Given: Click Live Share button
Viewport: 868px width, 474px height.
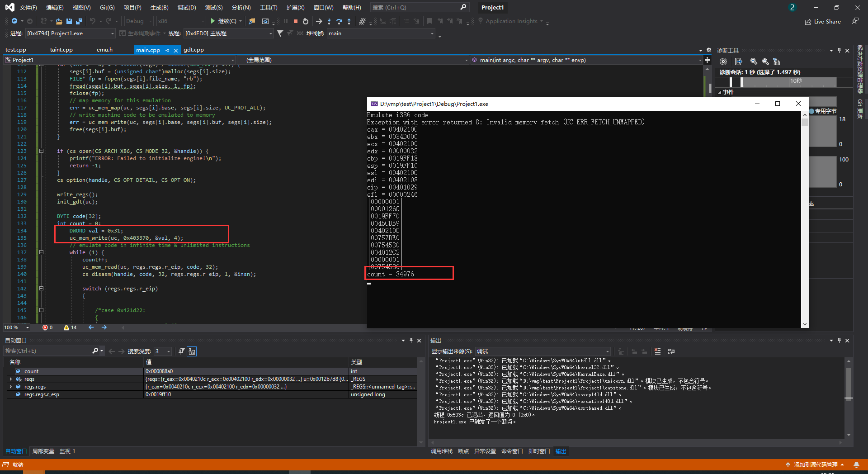Looking at the screenshot, I should (x=823, y=21).
